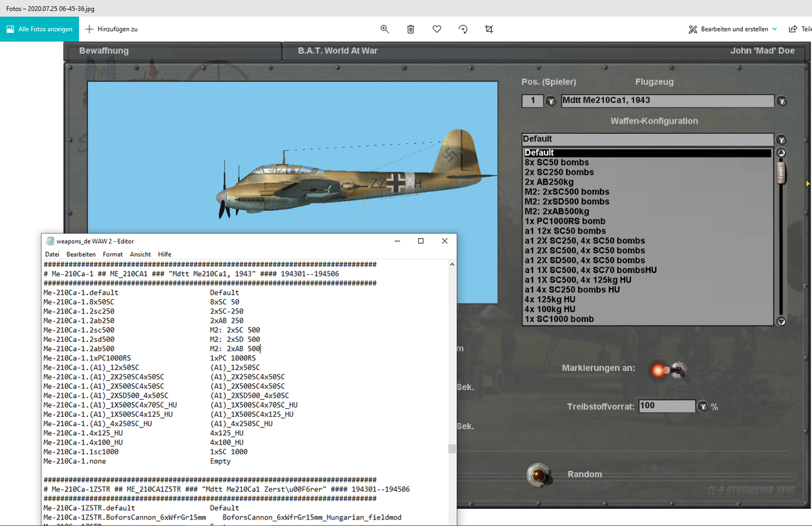Toggle the Markierungen an switch
The width and height of the screenshot is (812, 526).
[668, 370]
